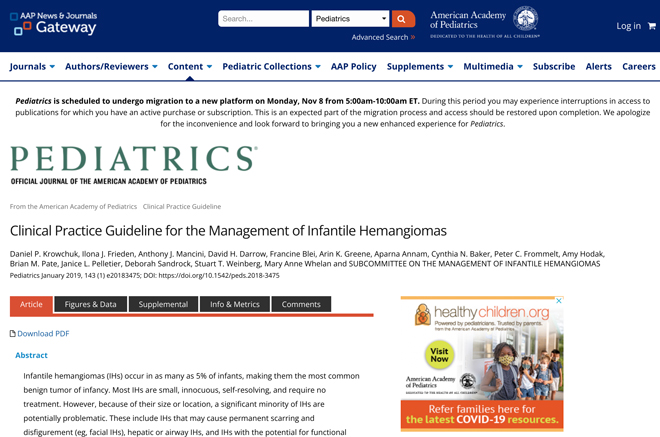660x437 pixels.
Task: Open the article DOI link
Action: click(x=219, y=275)
